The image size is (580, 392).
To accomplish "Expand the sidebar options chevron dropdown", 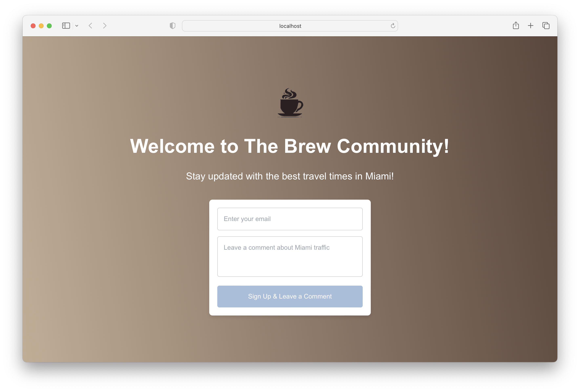I will tap(77, 26).
